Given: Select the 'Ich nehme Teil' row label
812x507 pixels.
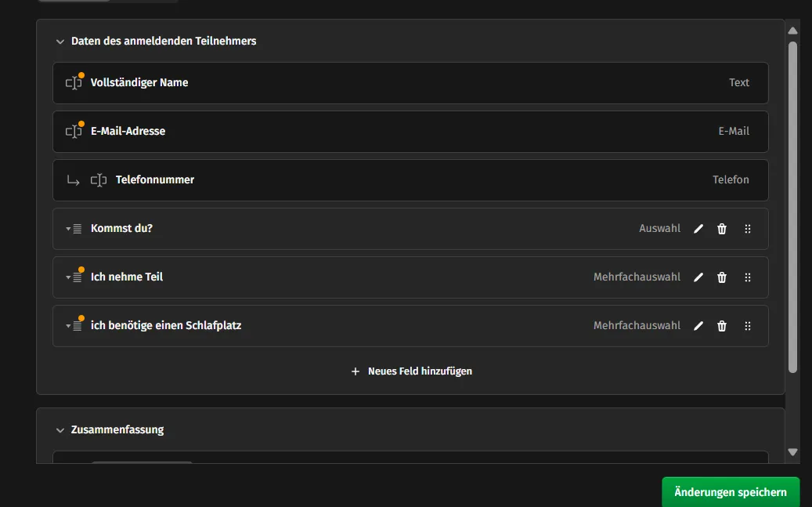Looking at the screenshot, I should (127, 277).
